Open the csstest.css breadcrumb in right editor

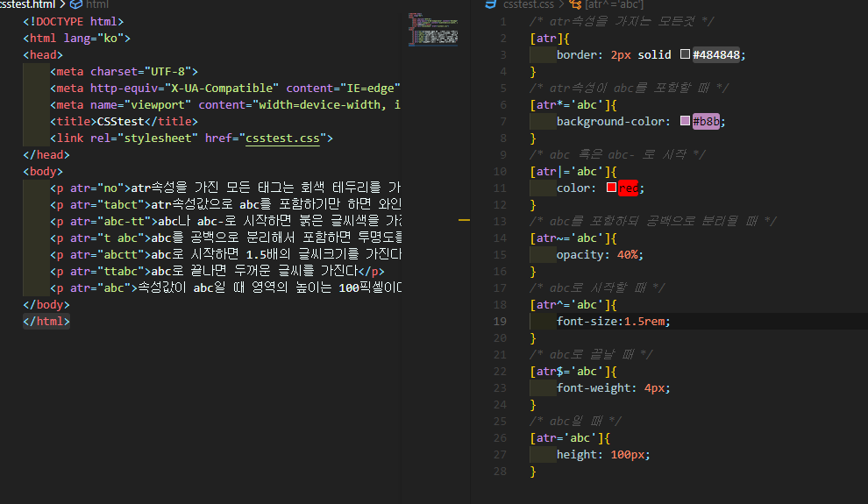coord(529,4)
